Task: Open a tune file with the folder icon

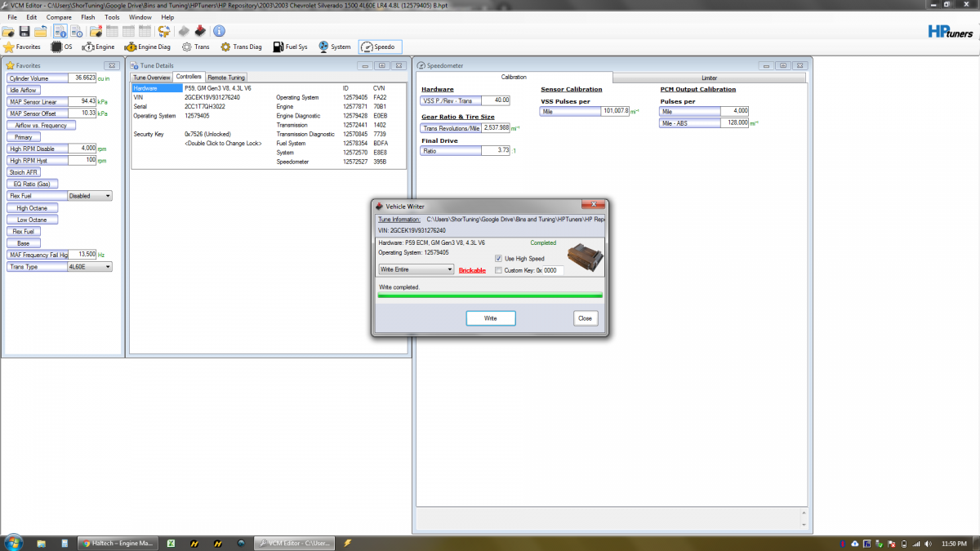Action: [8, 31]
